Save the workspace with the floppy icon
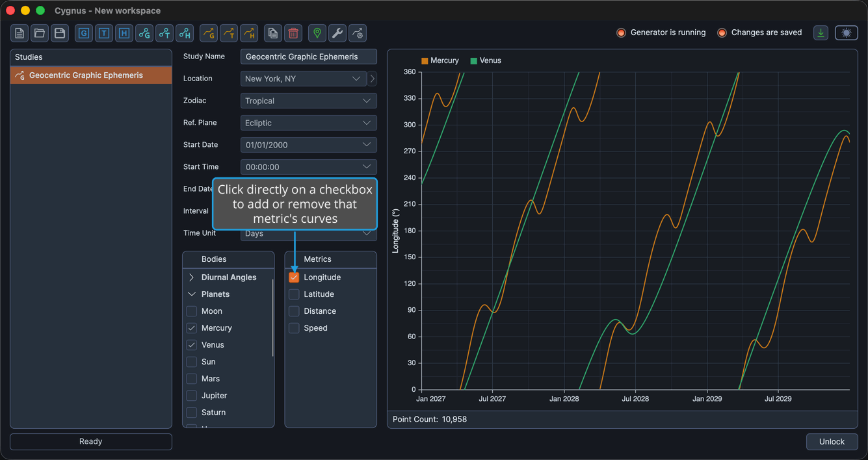 point(60,33)
